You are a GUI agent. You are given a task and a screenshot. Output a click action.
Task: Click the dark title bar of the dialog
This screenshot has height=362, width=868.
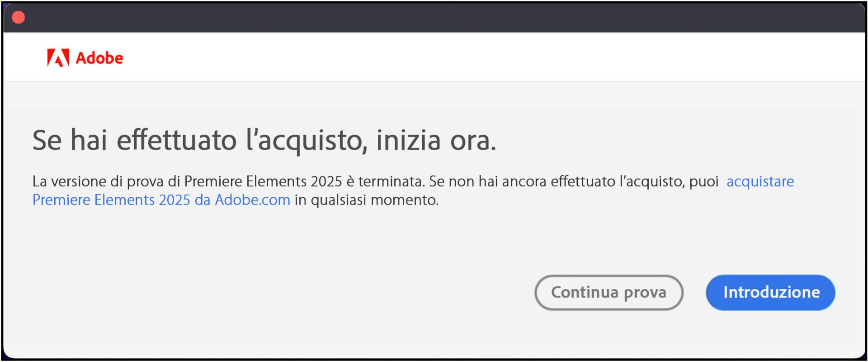coord(434,18)
